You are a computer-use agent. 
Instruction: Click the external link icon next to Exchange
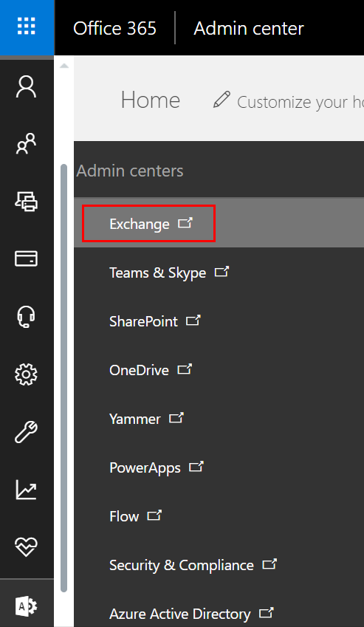(185, 223)
